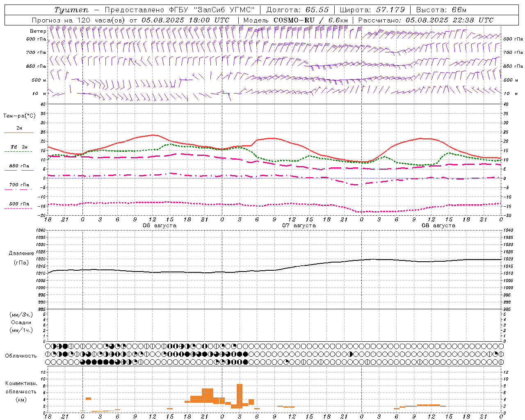Click the "Долгота: 65.55" header field
This screenshot has height=420, width=525.
tap(298, 10)
